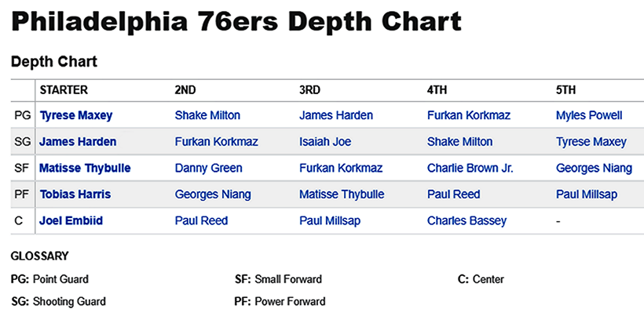The height and width of the screenshot is (320, 644).
Task: Click the STARTER column header
Action: [64, 90]
